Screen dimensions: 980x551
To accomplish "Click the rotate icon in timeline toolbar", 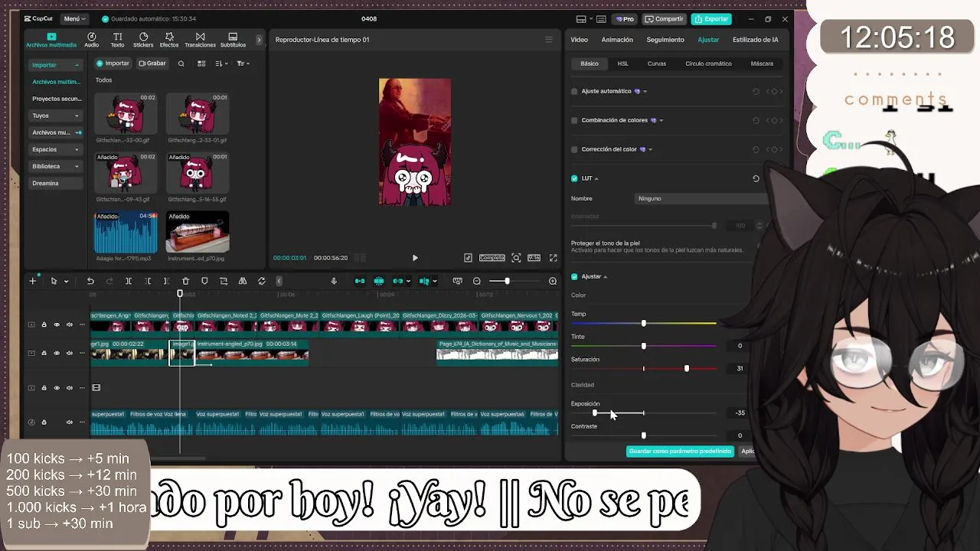I will 261,281.
